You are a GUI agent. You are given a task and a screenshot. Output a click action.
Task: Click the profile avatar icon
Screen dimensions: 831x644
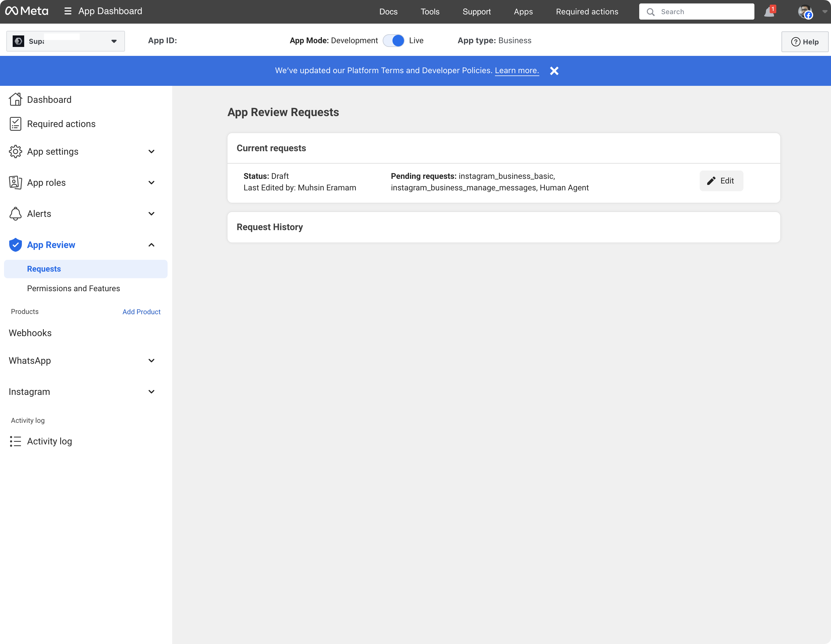(805, 12)
